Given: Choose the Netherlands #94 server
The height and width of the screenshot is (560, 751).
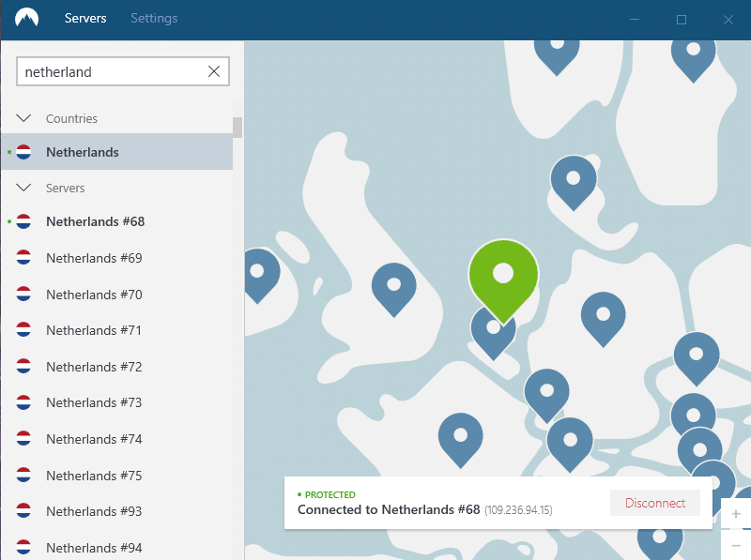Looking at the screenshot, I should click(x=116, y=548).
